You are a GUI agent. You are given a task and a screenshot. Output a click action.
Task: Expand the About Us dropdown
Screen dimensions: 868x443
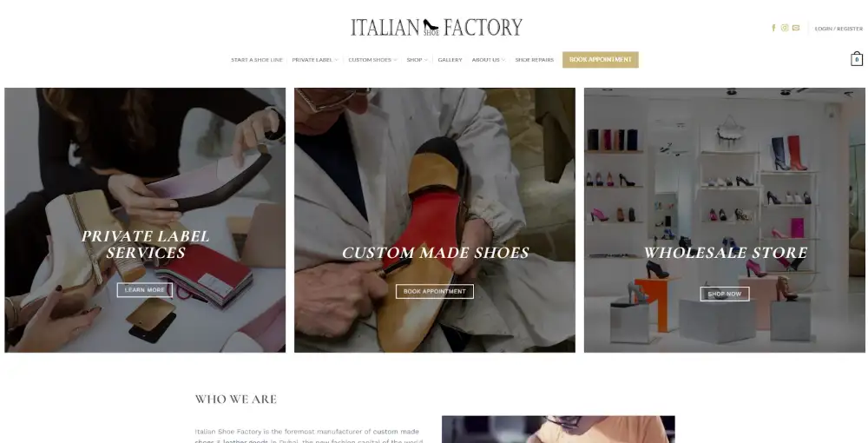[488, 60]
